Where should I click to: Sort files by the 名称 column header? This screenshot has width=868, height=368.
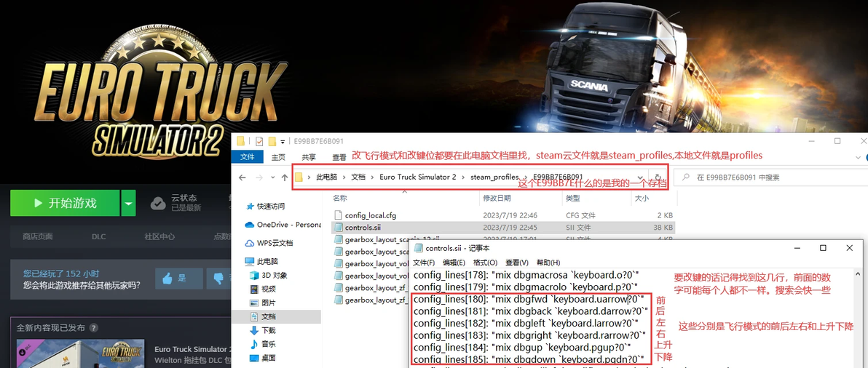(341, 198)
